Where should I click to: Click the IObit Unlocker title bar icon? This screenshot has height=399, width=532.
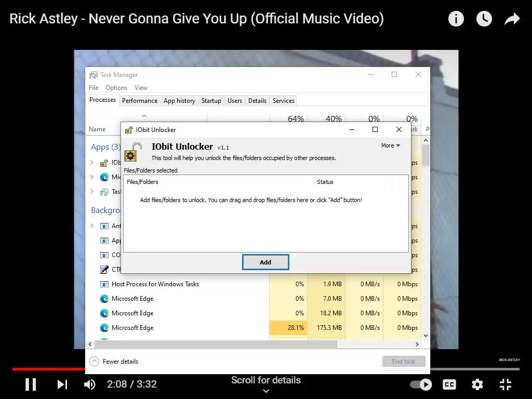129,130
